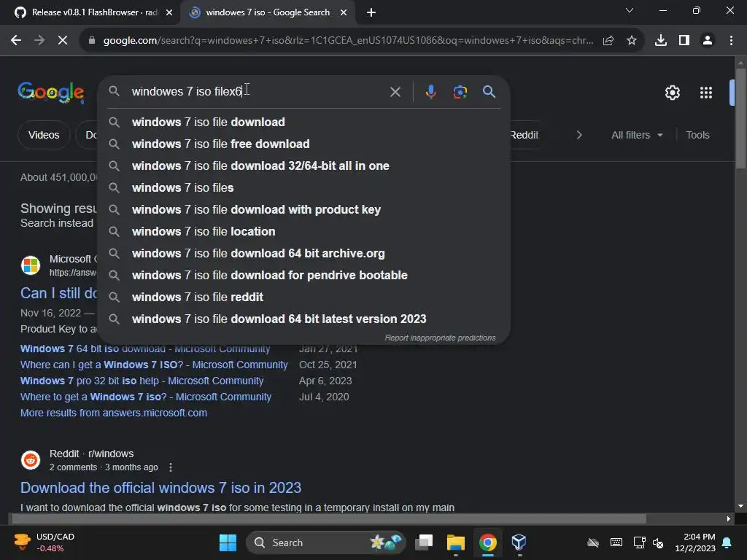This screenshot has width=747, height=560.
Task: Choose suggestion windows 7 iso file download
Action: pyautogui.click(x=303, y=122)
